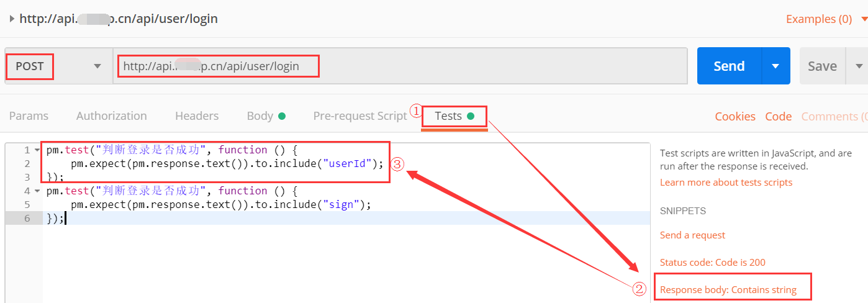The image size is (868, 303).
Task: Select the Headers tab
Action: coord(197,116)
